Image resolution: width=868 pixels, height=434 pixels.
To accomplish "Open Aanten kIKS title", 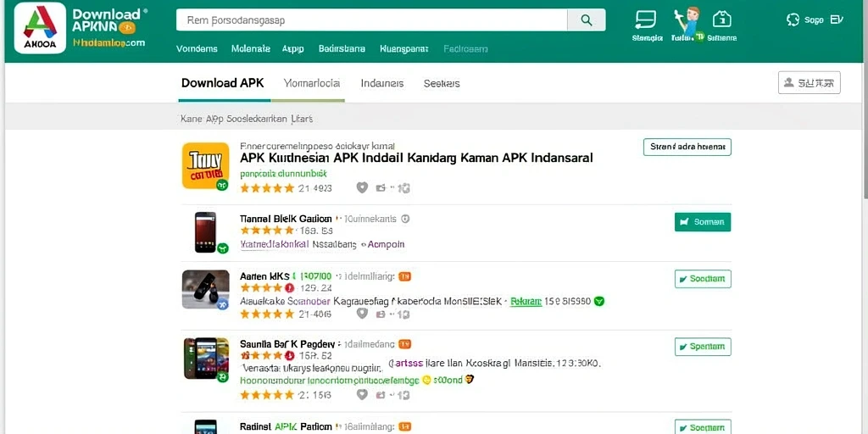I will tap(264, 275).
